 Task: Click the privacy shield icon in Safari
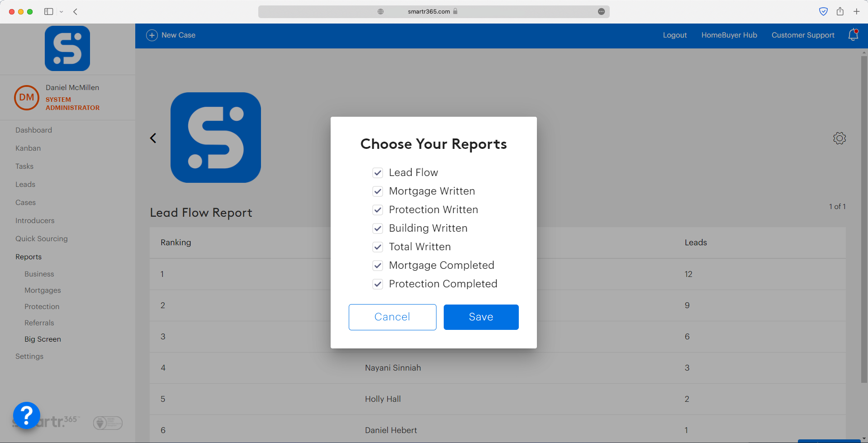[x=824, y=12]
